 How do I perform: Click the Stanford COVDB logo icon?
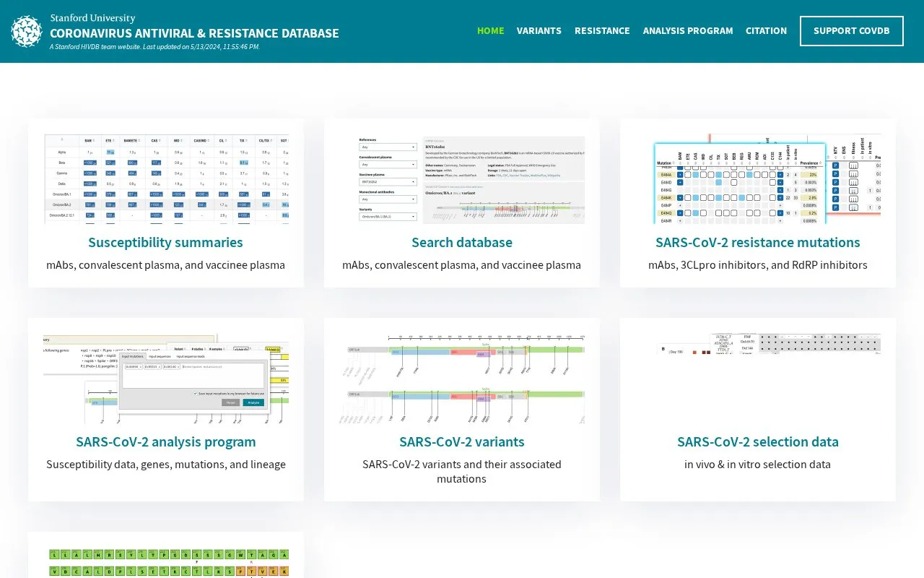(x=27, y=32)
